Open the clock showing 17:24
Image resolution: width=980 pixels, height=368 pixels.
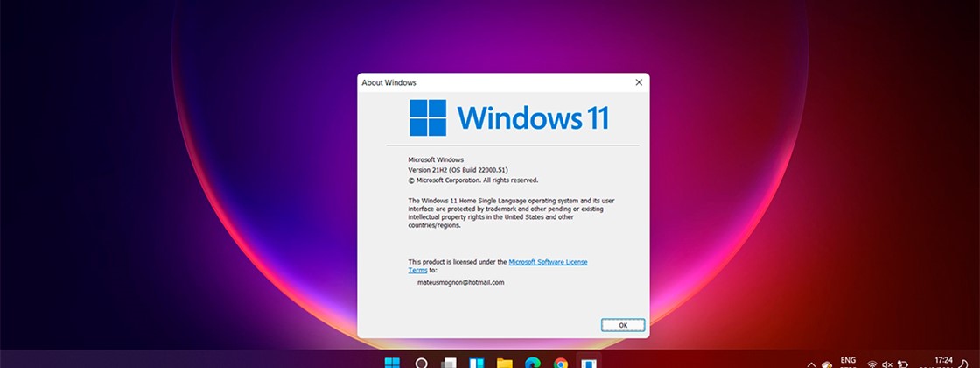(x=943, y=361)
